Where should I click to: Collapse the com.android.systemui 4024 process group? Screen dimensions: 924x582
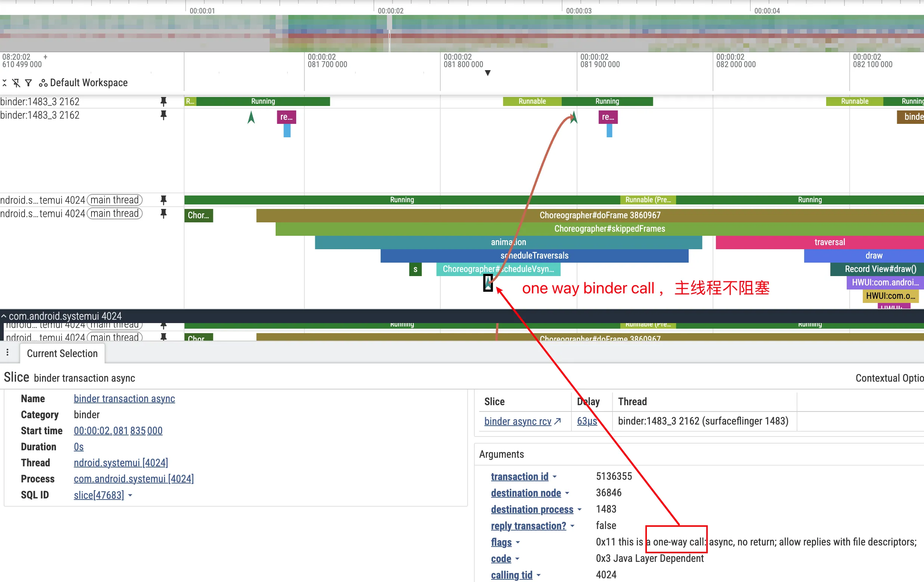coord(4,316)
